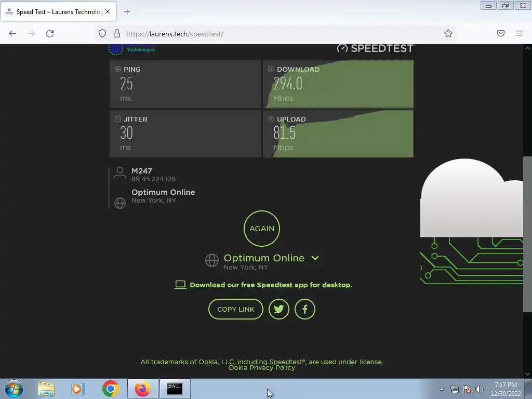Click the scrollbar down arrow

527,374
